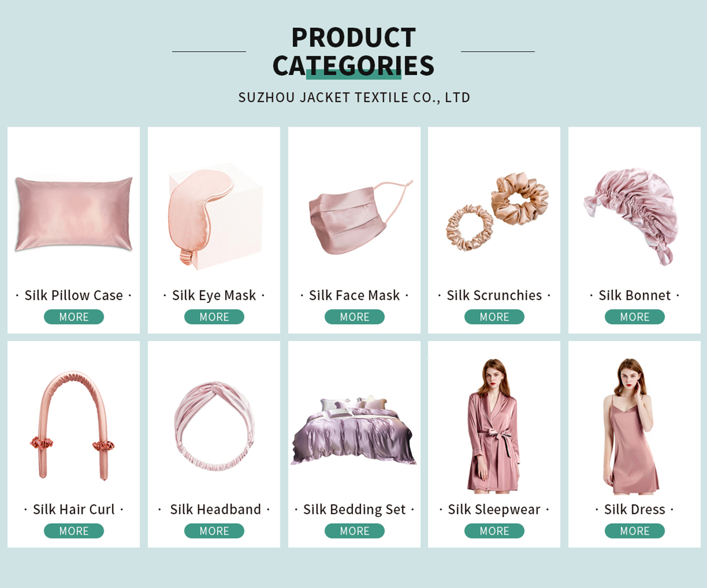This screenshot has height=588, width=707.
Task: Click the Silk Sleepwear category label
Action: [494, 510]
